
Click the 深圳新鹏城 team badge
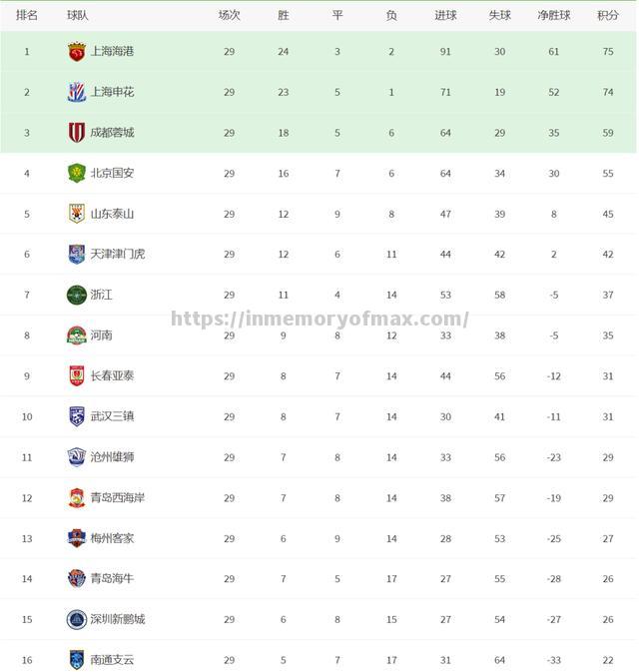click(x=77, y=619)
